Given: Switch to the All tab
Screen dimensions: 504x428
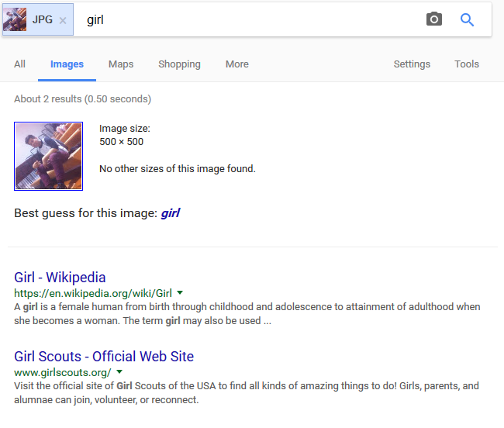Looking at the screenshot, I should pos(19,64).
